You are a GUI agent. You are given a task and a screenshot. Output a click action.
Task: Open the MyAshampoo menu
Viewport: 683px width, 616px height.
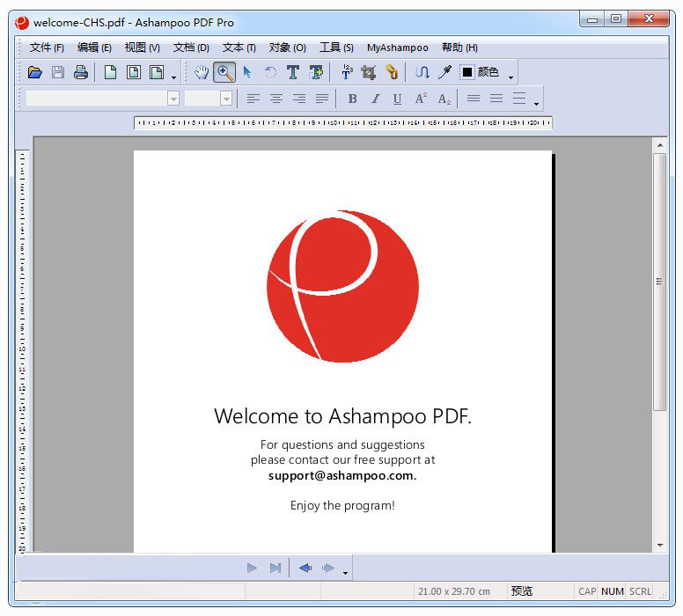[x=397, y=48]
